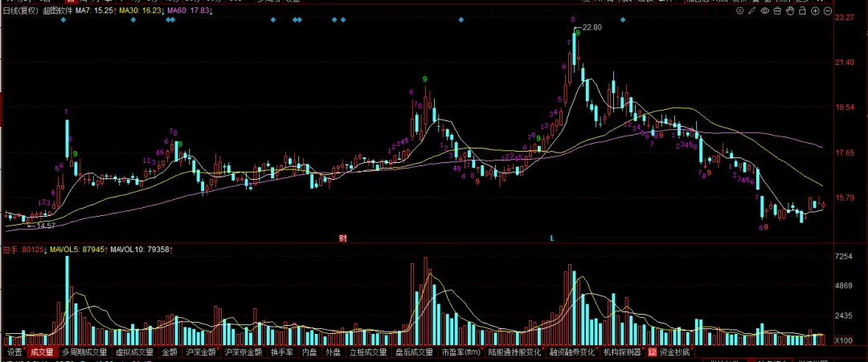The image size is (868, 362).
Task: Switch to 虚拟成交量 tab
Action: (134, 352)
